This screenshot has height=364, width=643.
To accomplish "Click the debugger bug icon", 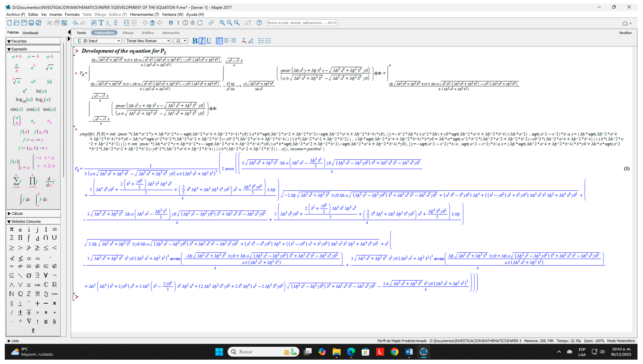I will [x=192, y=23].
